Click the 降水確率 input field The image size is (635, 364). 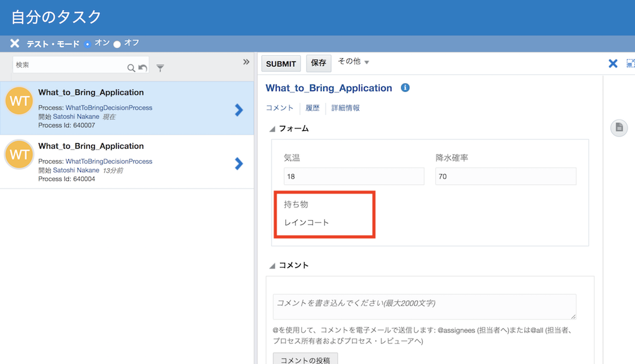click(505, 177)
